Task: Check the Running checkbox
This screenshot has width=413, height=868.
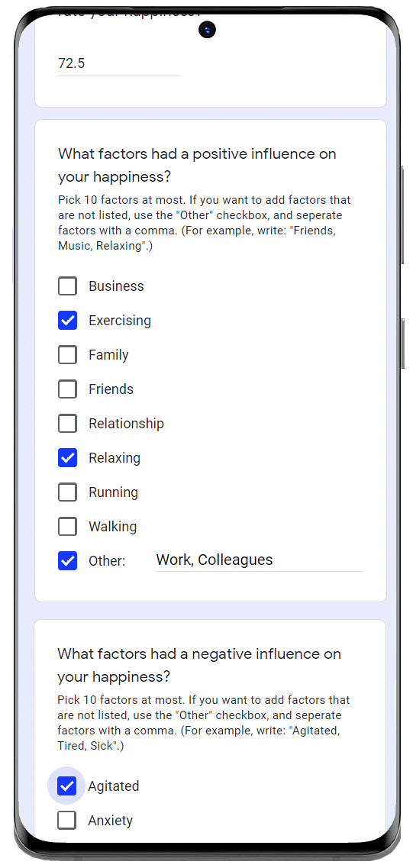Action: [x=67, y=492]
